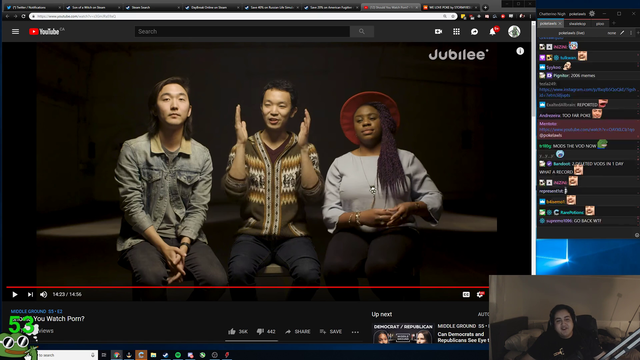This screenshot has width=640, height=360.
Task: Mute the video volume
Action: tap(44, 294)
